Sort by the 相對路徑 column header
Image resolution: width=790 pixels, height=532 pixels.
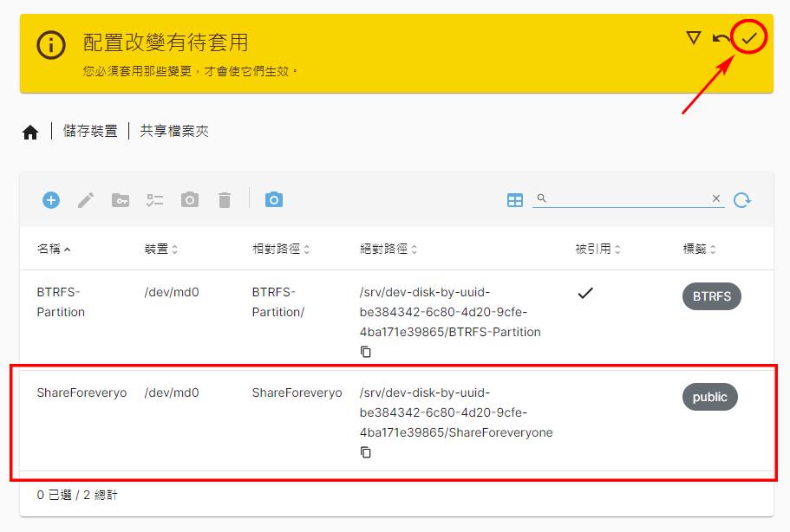[281, 249]
